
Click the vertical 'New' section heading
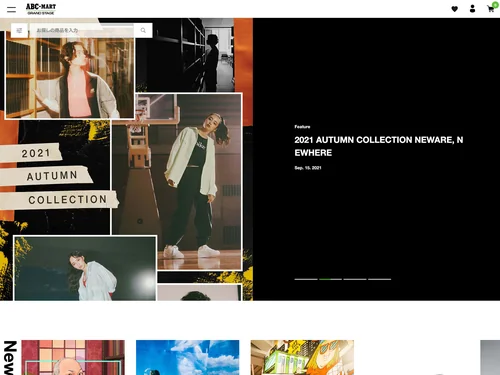pos(10,358)
